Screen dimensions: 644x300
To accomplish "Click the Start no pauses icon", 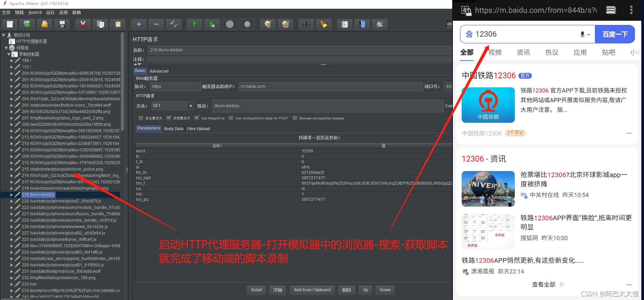I will pyautogui.click(x=212, y=24).
